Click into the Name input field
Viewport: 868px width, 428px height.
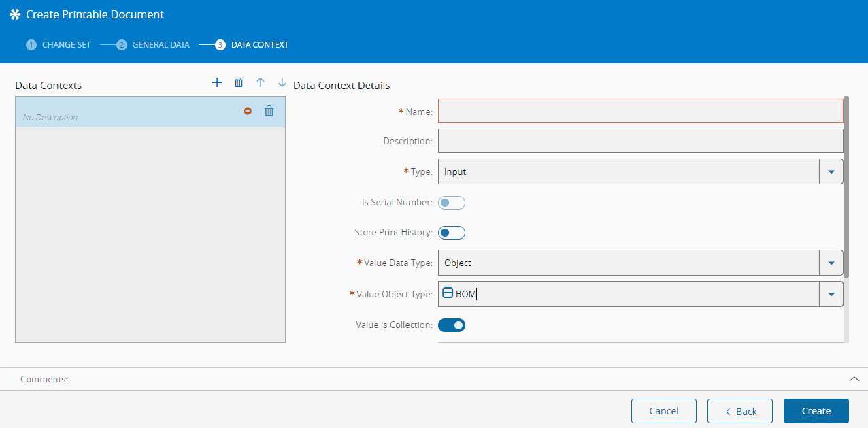(639, 111)
